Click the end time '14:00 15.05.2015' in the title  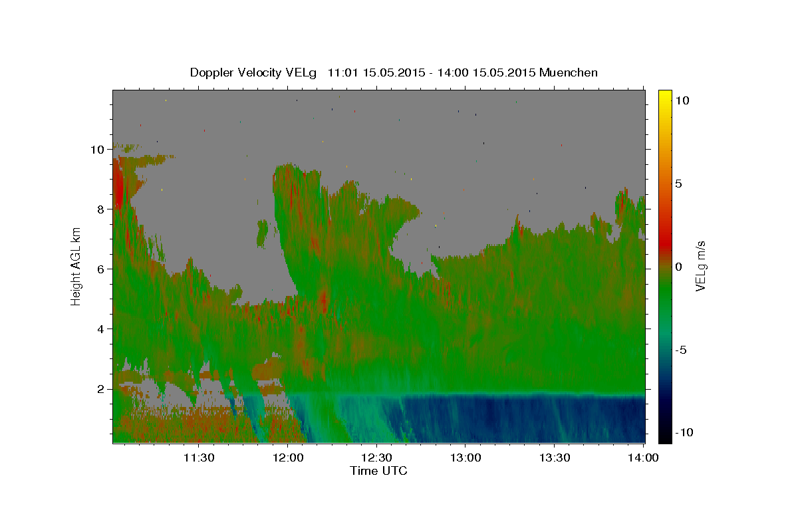(x=486, y=72)
